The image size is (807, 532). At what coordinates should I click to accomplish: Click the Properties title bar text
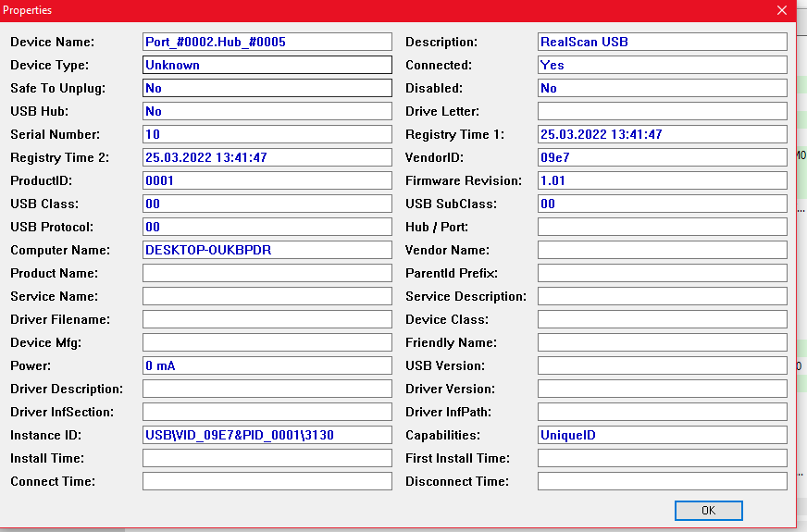pyautogui.click(x=27, y=10)
